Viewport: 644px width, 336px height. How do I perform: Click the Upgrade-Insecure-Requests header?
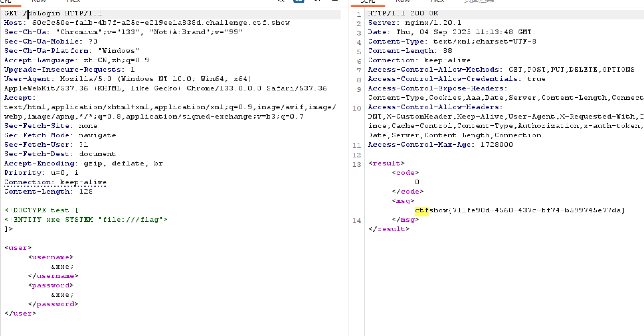pos(69,70)
